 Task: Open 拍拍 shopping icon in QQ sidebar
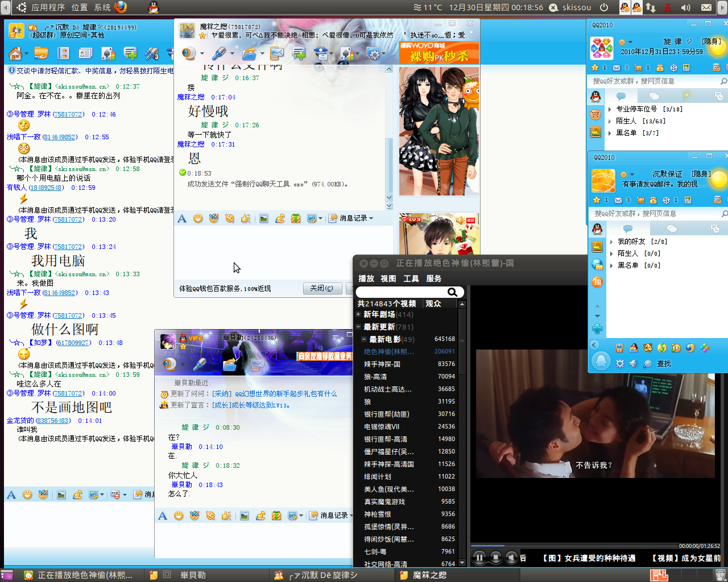597,282
